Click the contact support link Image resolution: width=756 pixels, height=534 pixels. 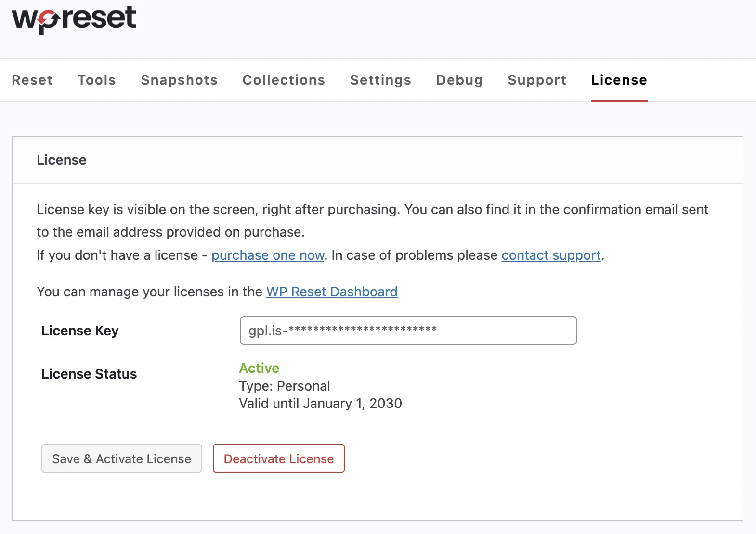pos(551,255)
